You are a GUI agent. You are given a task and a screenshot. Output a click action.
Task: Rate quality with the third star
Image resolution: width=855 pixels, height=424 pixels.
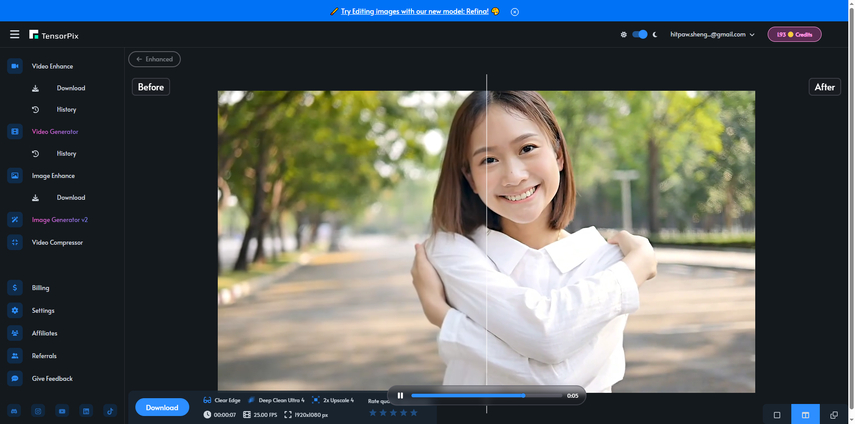click(393, 413)
